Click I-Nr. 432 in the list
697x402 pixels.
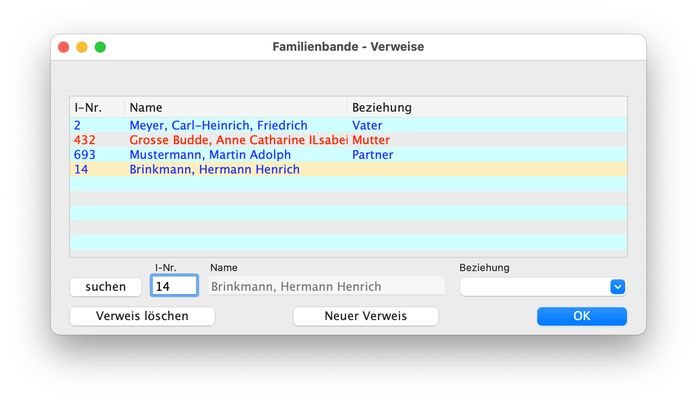84,140
